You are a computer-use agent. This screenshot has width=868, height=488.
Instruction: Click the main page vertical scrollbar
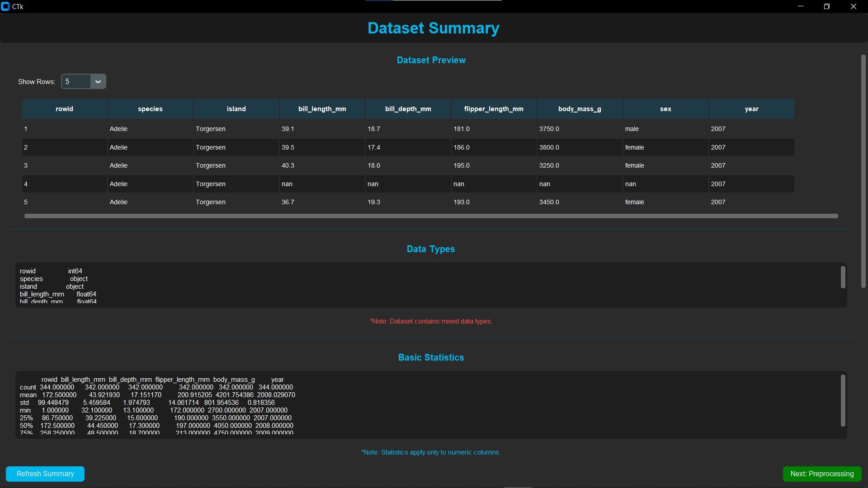point(863,171)
